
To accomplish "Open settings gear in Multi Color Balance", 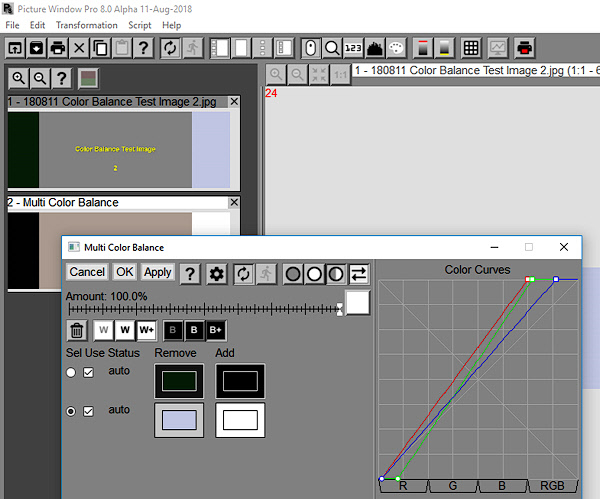I will (x=217, y=274).
